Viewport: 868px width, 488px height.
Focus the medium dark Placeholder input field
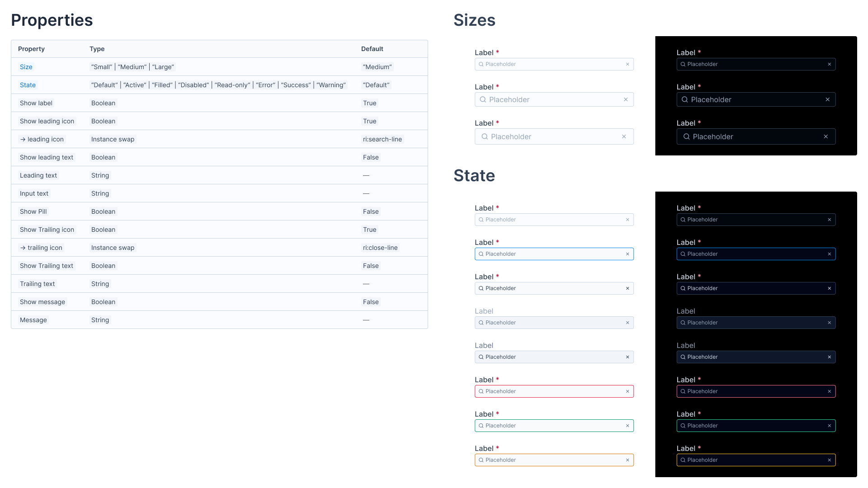[x=755, y=99]
